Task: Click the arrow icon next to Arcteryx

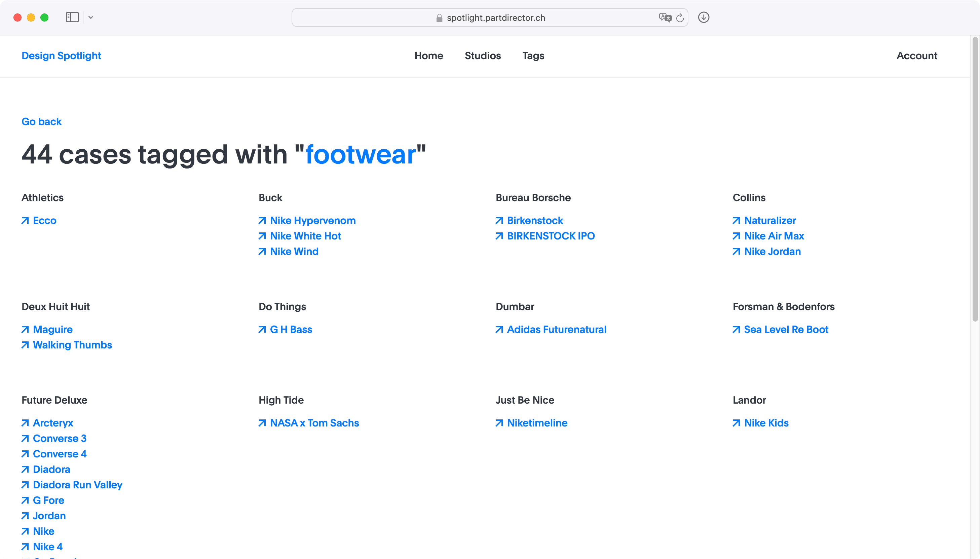Action: [25, 423]
